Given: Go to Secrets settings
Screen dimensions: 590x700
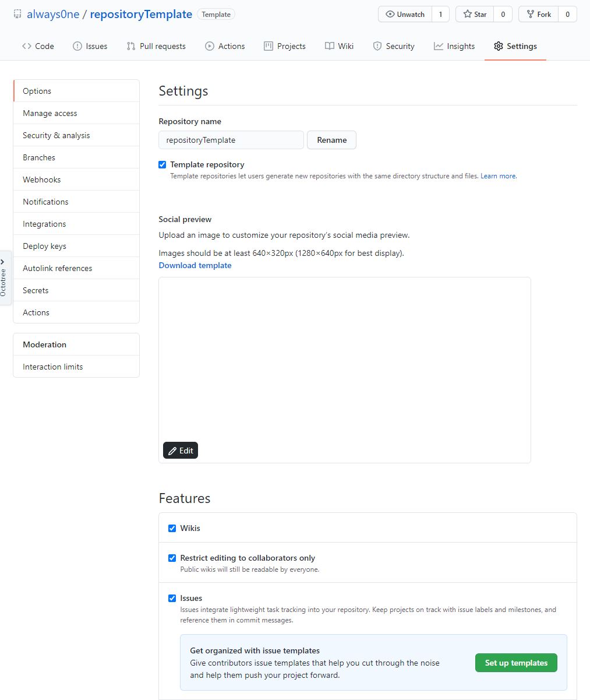Looking at the screenshot, I should (76, 290).
